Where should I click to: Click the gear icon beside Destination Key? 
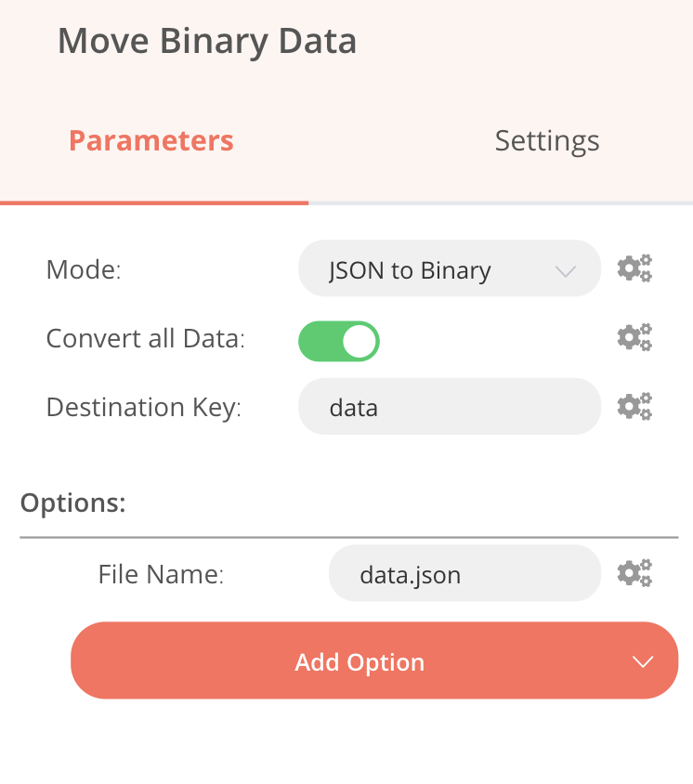[634, 407]
